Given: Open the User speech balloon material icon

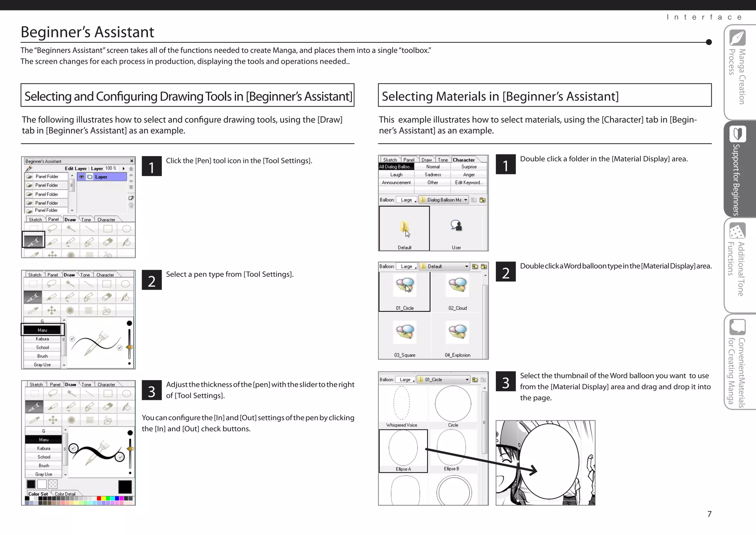Looking at the screenshot, I should 456,225.
